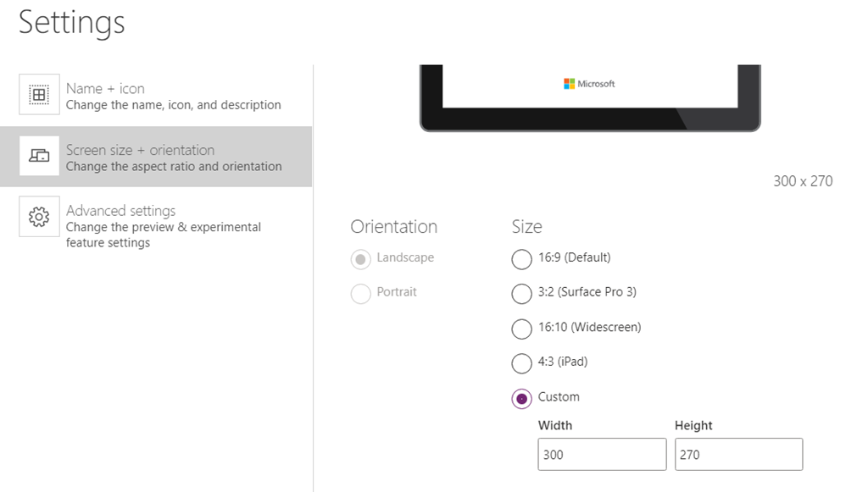Click the Width input field

603,455
